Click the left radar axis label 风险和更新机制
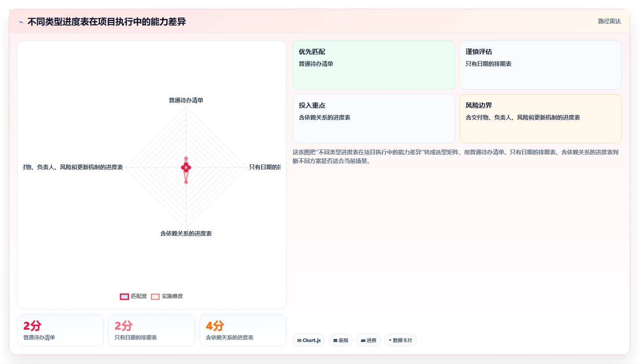 [73, 167]
